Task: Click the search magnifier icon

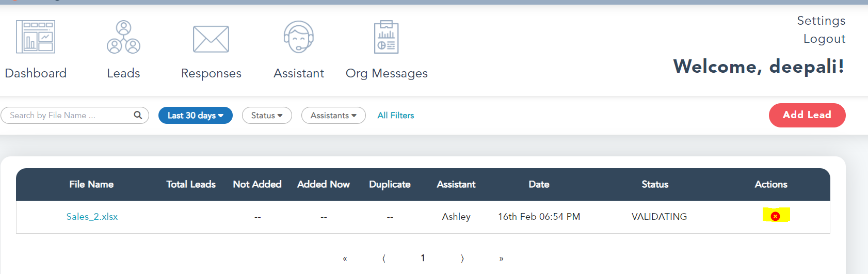Action: coord(138,115)
